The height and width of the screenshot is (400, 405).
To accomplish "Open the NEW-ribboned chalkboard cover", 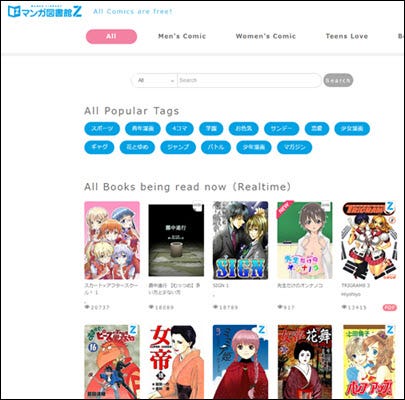I will coord(305,240).
